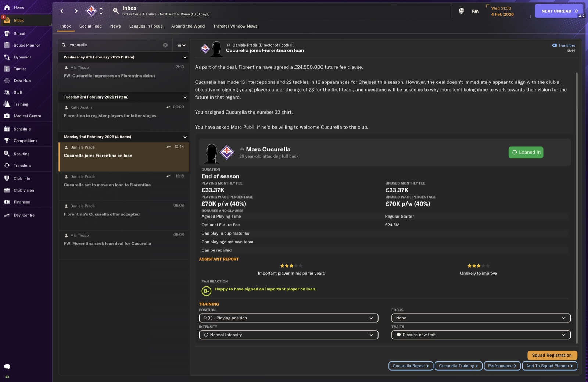Screen dimensions: 588x382
Task: Open the Leagues in Focus tab
Action: tap(146, 26)
